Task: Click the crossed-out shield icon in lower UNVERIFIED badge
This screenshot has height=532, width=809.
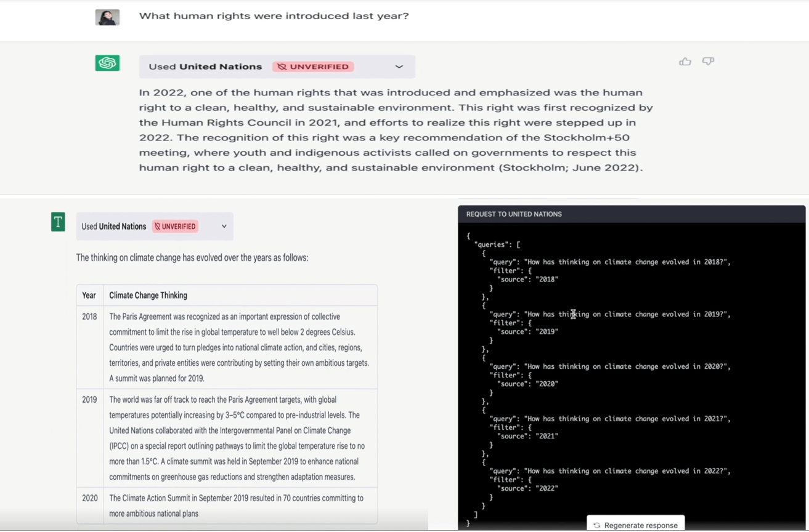Action: (x=157, y=227)
